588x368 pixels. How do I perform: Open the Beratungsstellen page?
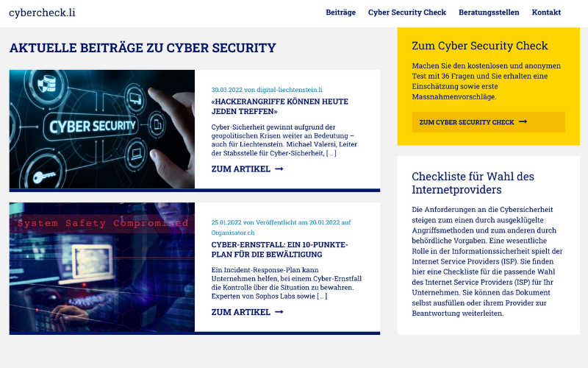point(489,13)
